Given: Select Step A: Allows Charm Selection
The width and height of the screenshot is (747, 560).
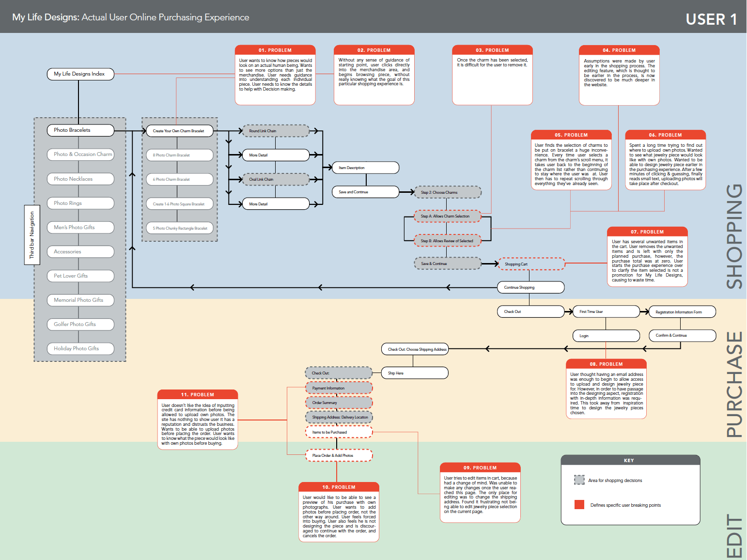Looking at the screenshot, I should click(x=448, y=216).
